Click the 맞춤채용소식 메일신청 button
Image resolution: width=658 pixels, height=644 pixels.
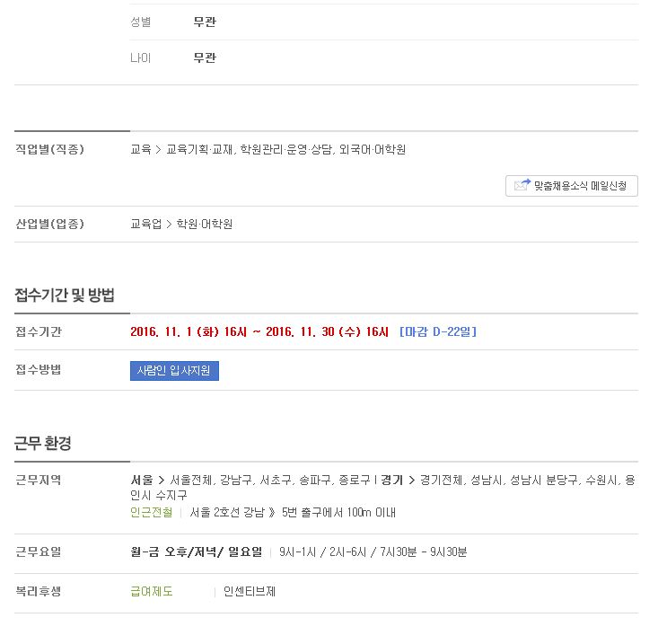coord(572,186)
